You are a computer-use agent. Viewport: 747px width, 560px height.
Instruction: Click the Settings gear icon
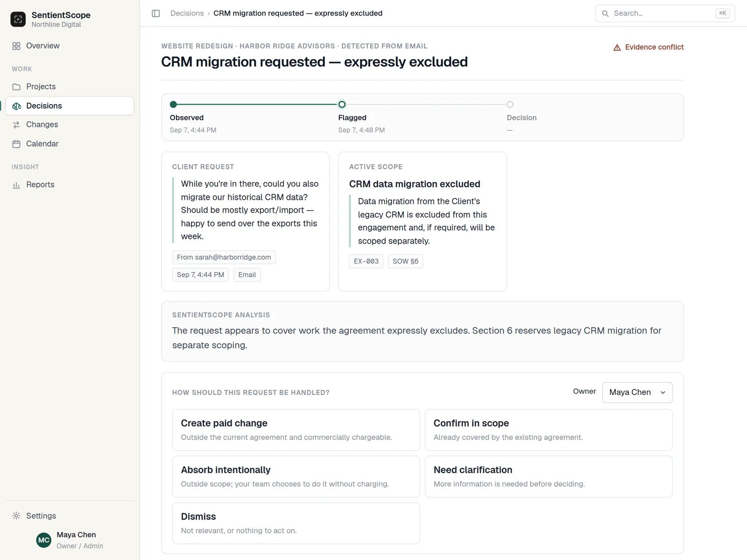point(16,516)
